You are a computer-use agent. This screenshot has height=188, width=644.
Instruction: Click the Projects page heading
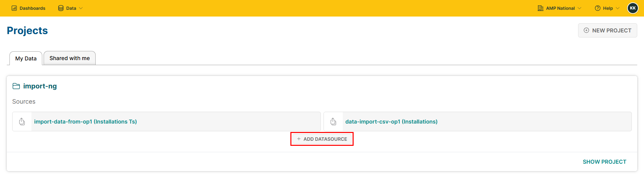click(27, 30)
